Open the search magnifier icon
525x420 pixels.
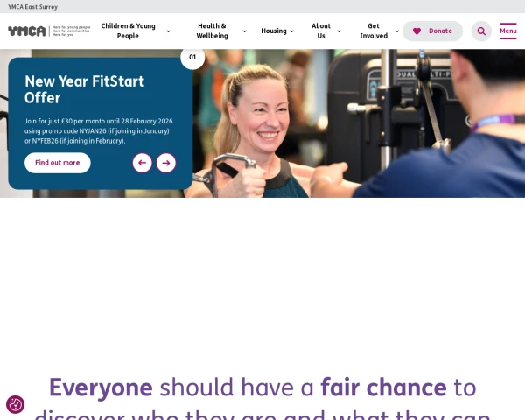pyautogui.click(x=481, y=31)
